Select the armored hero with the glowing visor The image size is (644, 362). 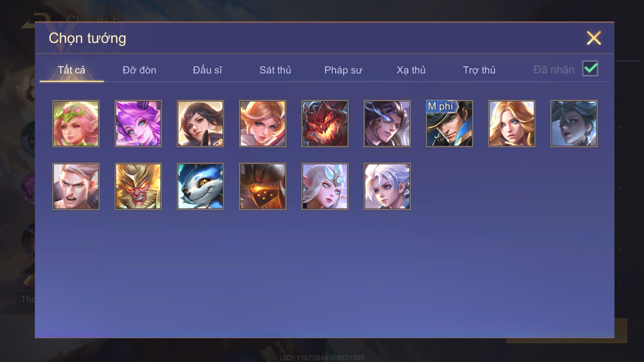tap(262, 186)
